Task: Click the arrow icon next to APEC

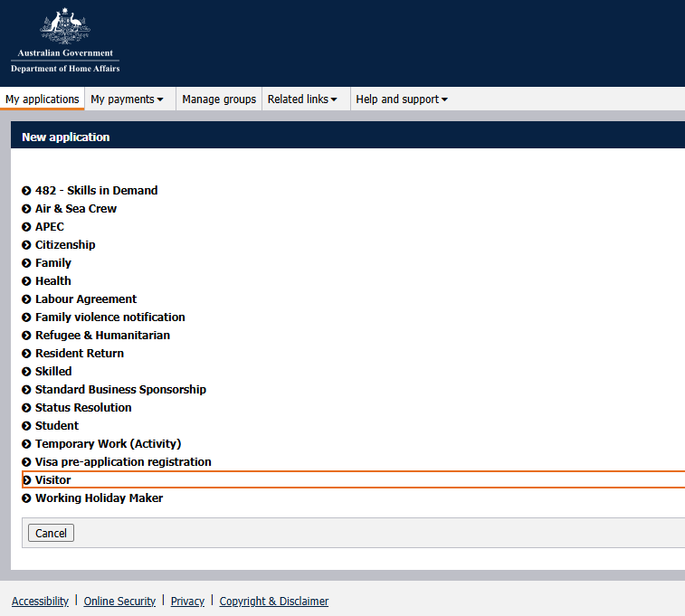Action: [x=26, y=227]
